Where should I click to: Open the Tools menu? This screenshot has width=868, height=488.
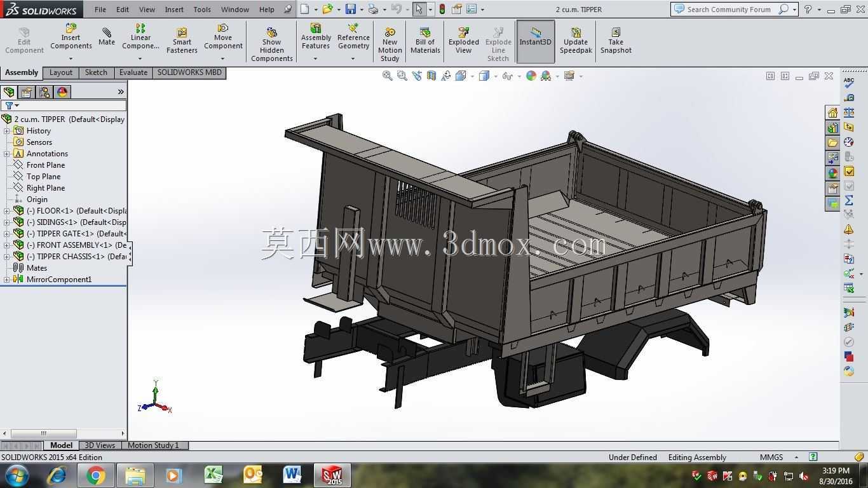click(202, 10)
